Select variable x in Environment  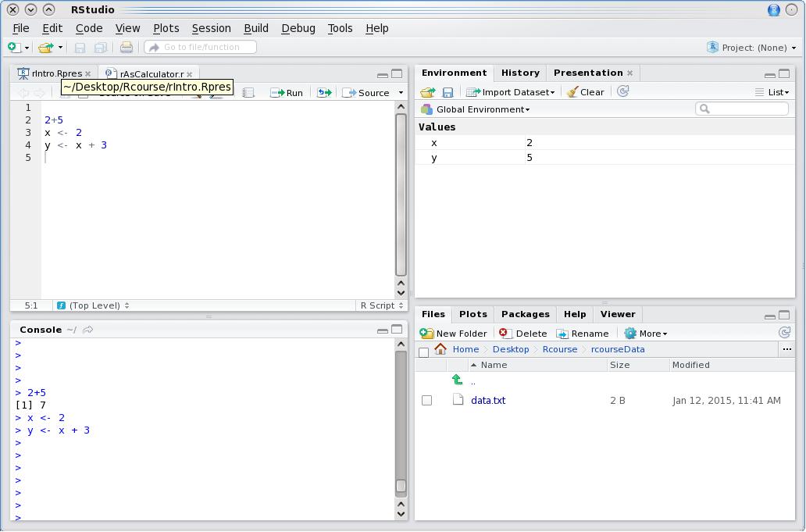tap(604, 142)
